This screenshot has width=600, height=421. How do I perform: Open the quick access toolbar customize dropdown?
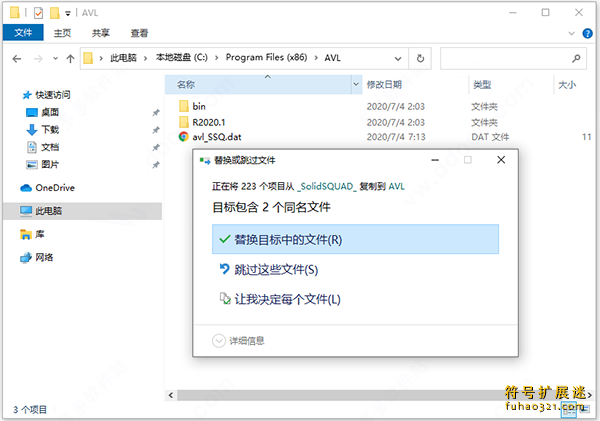point(68,14)
